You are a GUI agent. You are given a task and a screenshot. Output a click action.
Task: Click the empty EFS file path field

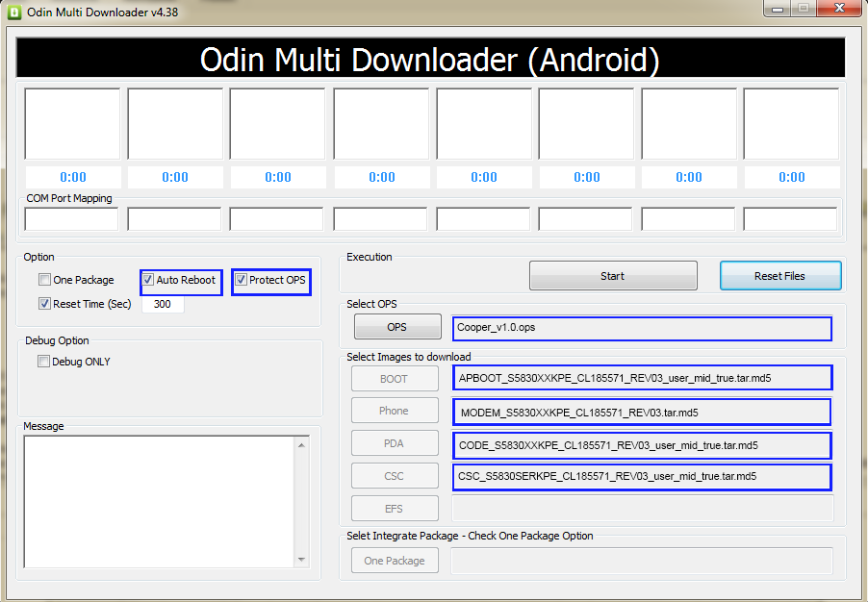642,508
